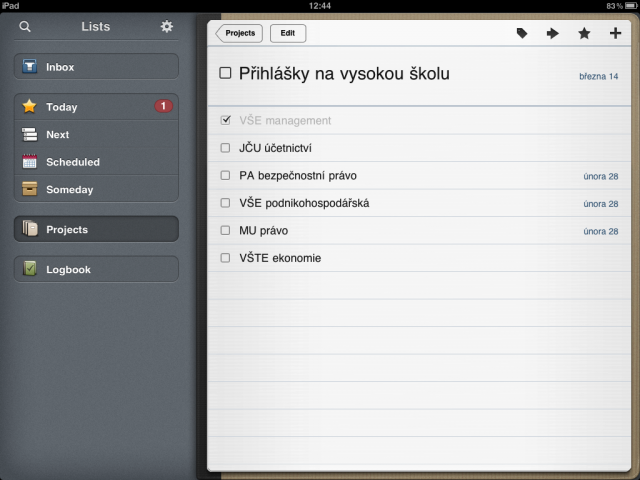Screen dimensions: 640x480
Task: Click the Next stacked-list icon
Action: click(x=29, y=134)
